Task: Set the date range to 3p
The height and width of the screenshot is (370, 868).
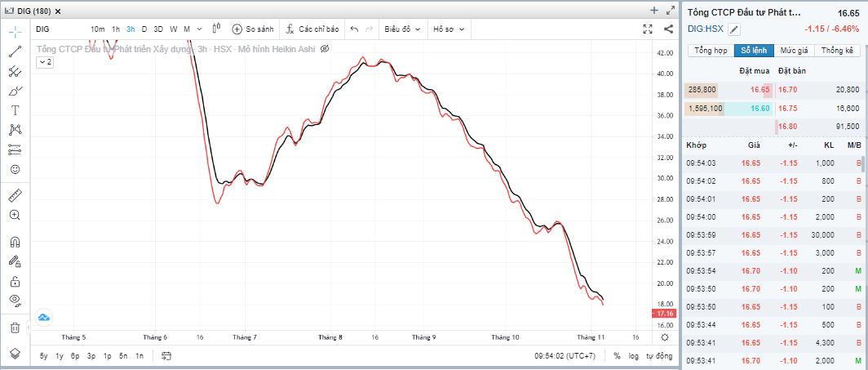Action: click(92, 356)
